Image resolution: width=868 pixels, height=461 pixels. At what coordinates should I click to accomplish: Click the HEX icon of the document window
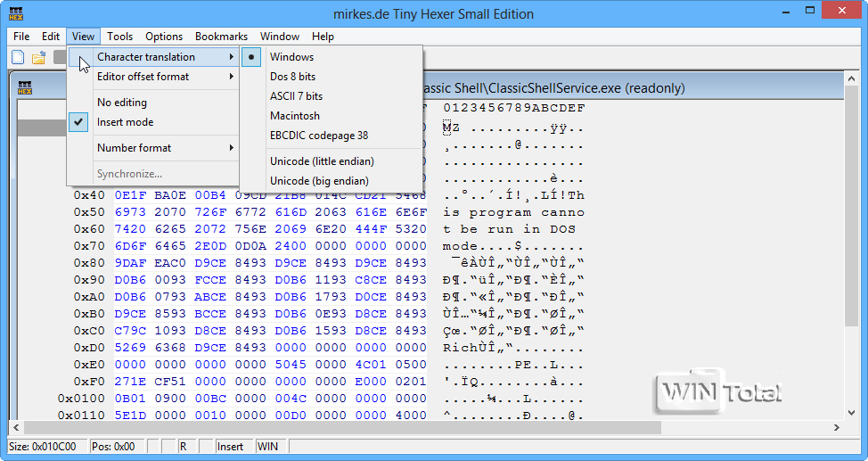coord(26,87)
